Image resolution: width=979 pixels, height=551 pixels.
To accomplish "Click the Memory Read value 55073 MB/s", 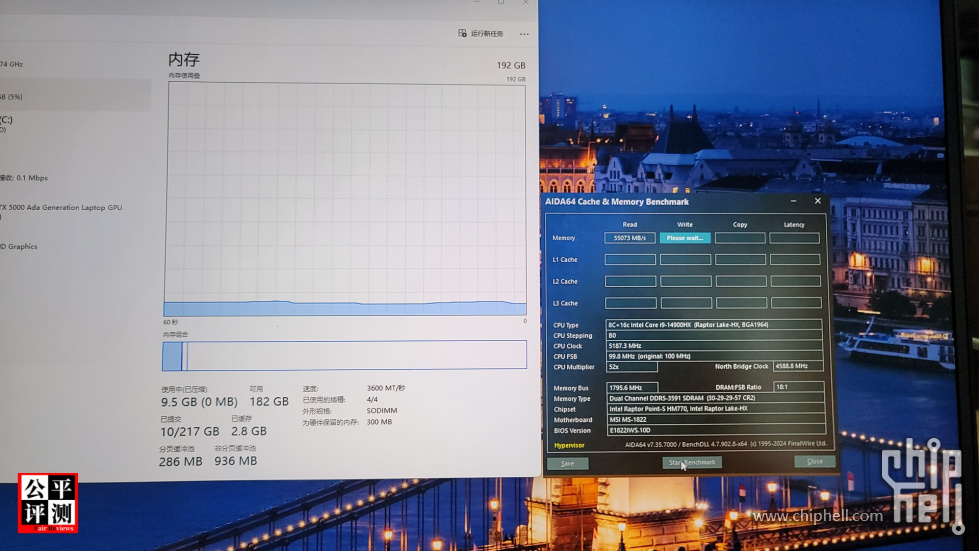I will [x=629, y=238].
